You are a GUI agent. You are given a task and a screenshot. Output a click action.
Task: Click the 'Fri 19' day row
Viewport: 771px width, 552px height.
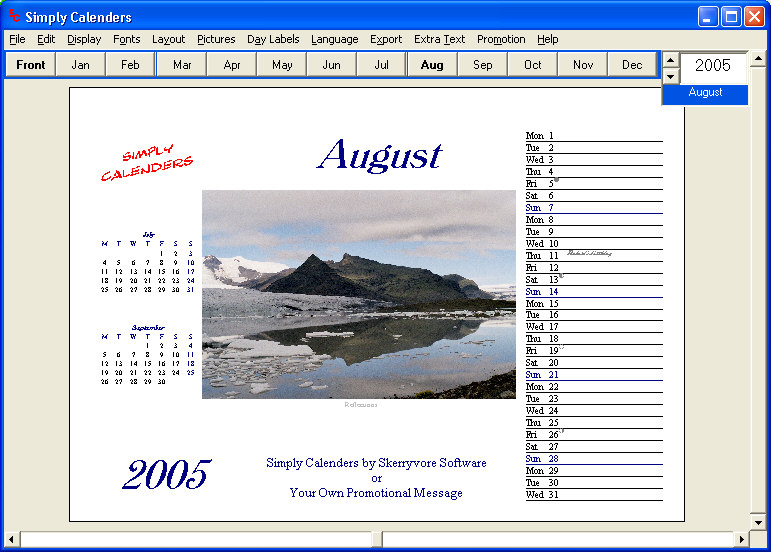[x=594, y=351]
